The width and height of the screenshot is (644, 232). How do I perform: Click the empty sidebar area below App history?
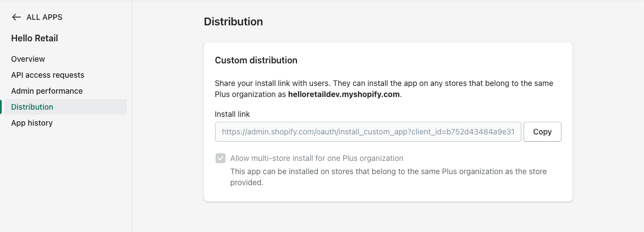click(x=65, y=176)
